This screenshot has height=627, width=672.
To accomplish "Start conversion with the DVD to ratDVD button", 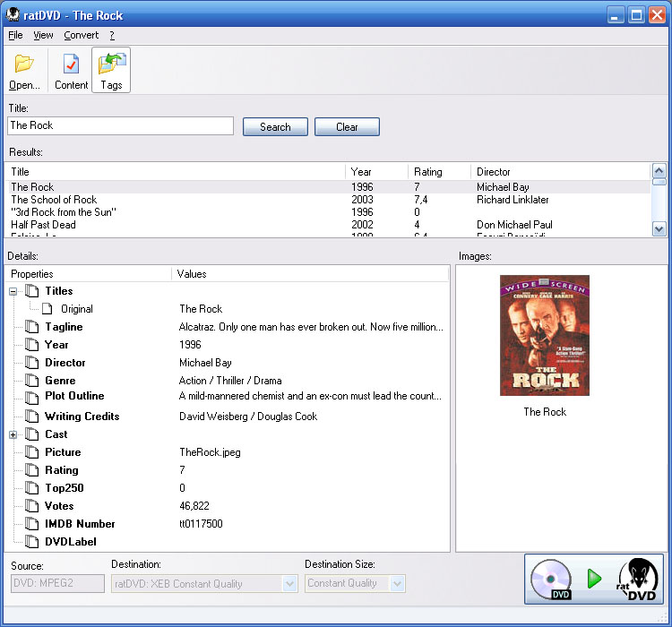I will tap(593, 579).
